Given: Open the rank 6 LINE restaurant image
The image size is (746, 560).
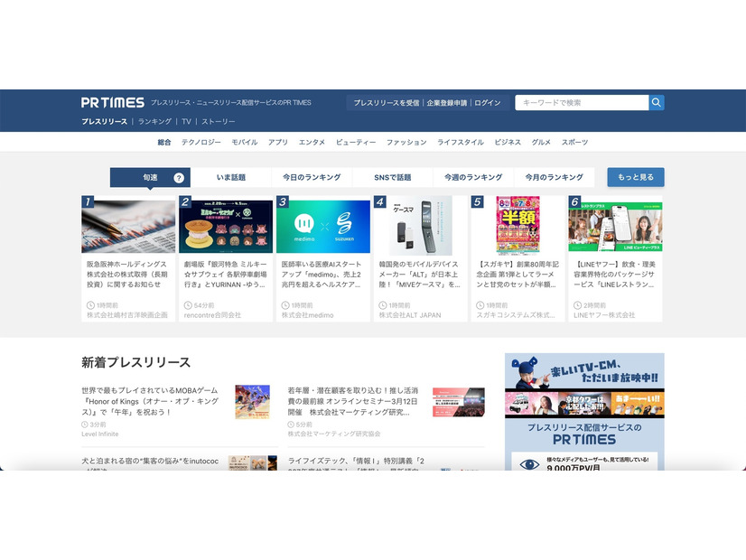Looking at the screenshot, I should point(615,226).
